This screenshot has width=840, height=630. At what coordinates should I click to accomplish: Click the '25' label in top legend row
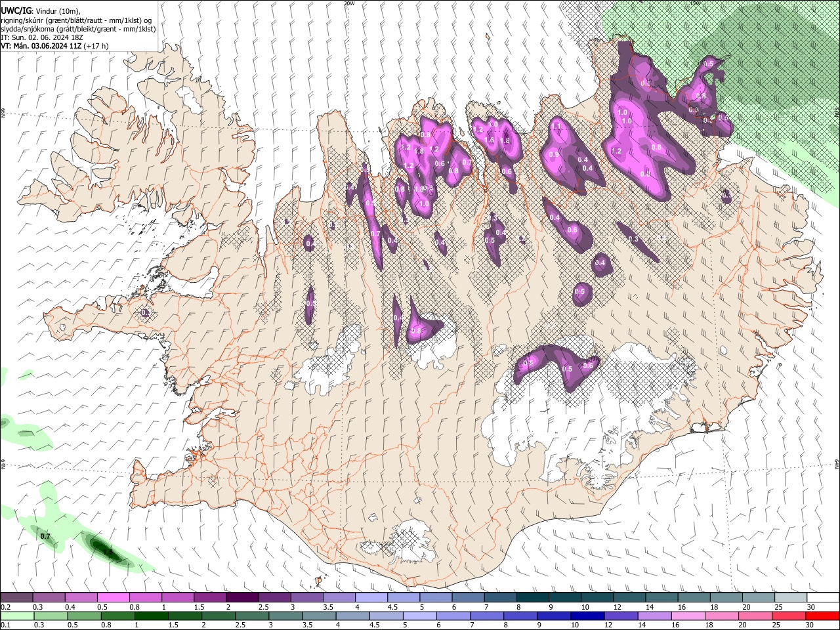(778, 607)
